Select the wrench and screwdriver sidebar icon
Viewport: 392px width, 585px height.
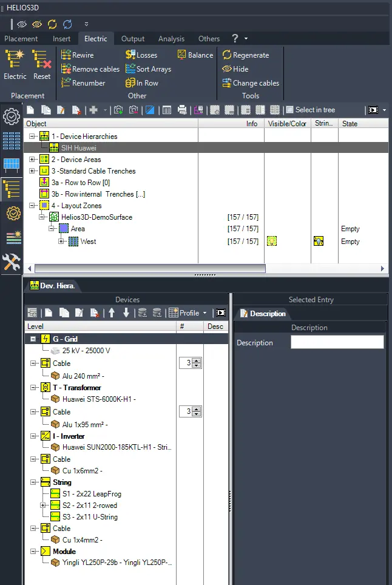(12, 262)
